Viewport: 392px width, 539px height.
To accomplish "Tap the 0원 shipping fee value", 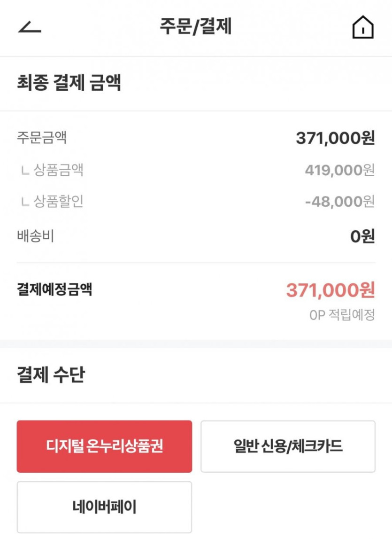I will click(362, 236).
